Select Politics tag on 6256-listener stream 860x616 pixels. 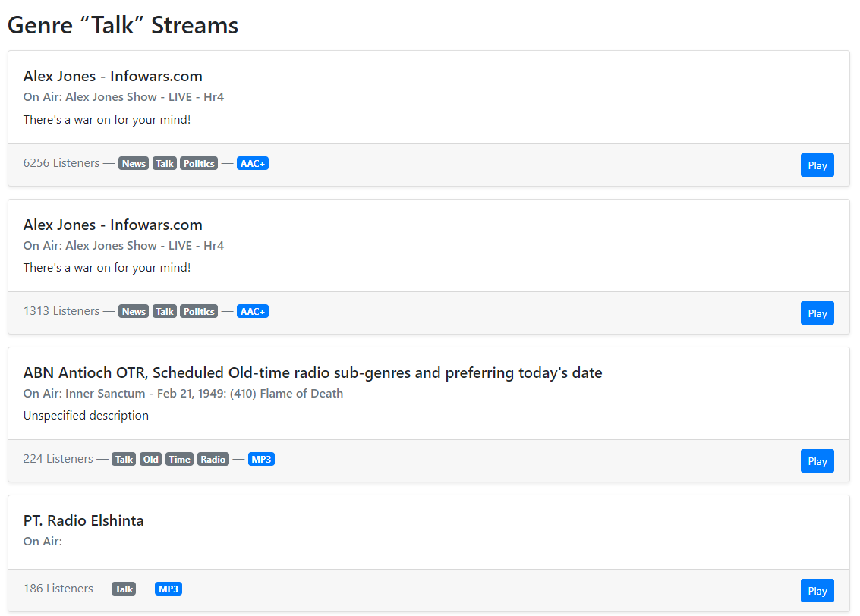(x=199, y=164)
